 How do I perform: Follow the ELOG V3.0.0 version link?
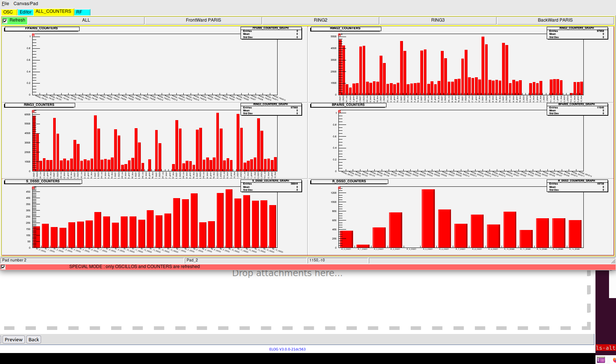click(287, 349)
